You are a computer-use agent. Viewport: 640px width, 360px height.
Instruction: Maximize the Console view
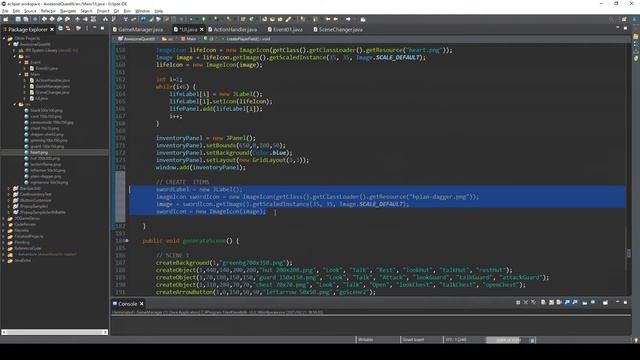(625, 302)
